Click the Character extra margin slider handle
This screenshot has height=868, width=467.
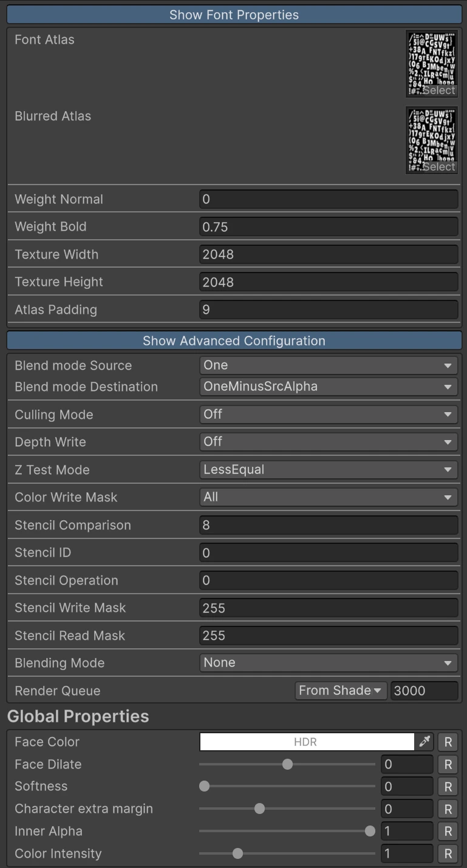click(259, 809)
